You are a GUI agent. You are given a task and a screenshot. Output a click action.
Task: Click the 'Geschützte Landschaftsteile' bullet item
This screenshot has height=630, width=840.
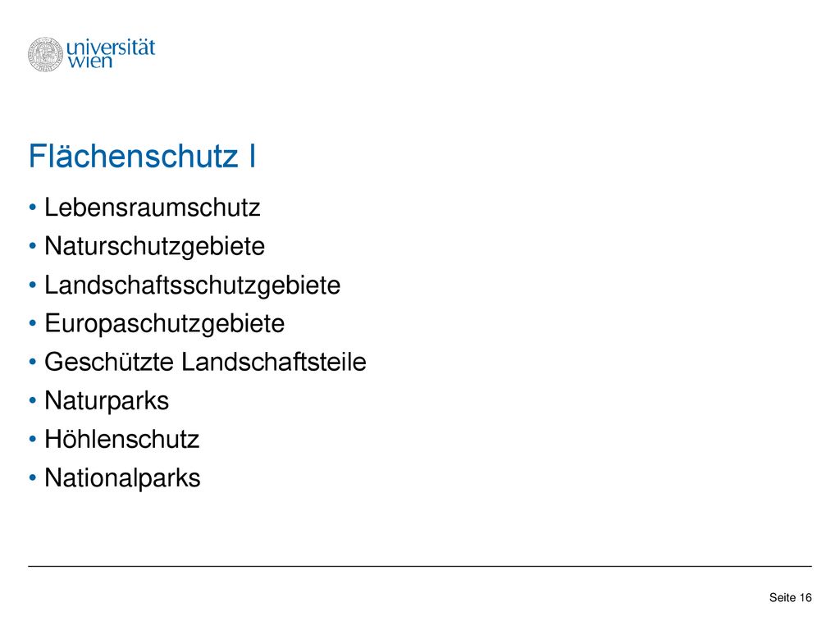coord(205,362)
